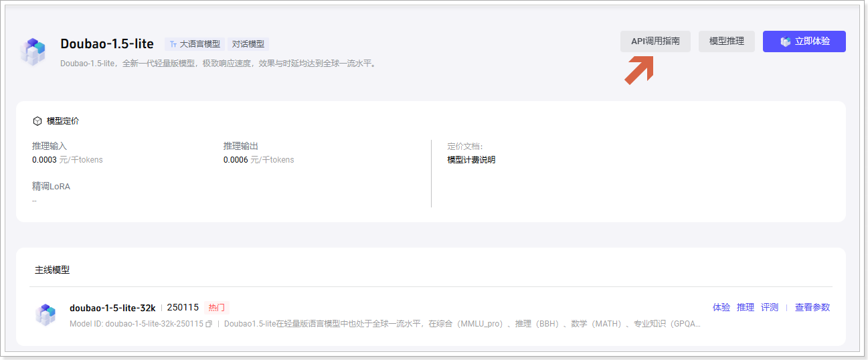Image resolution: width=868 pixels, height=360 pixels.
Task: Click the doubao-1-5-lite-32k model logo icon
Action: click(x=46, y=314)
